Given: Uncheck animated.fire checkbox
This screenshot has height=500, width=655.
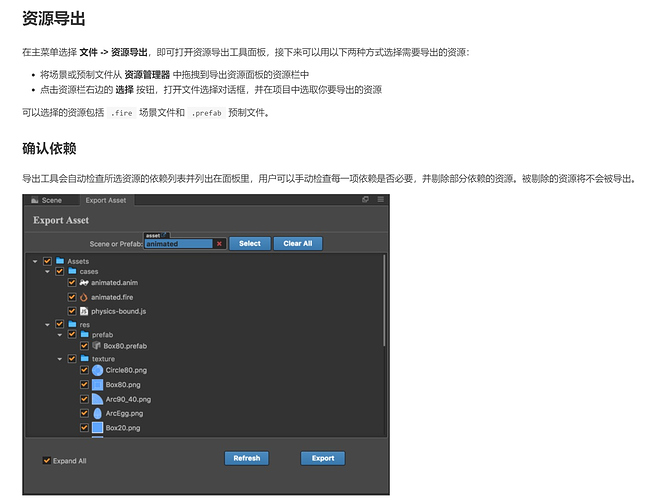Looking at the screenshot, I should tap(72, 297).
